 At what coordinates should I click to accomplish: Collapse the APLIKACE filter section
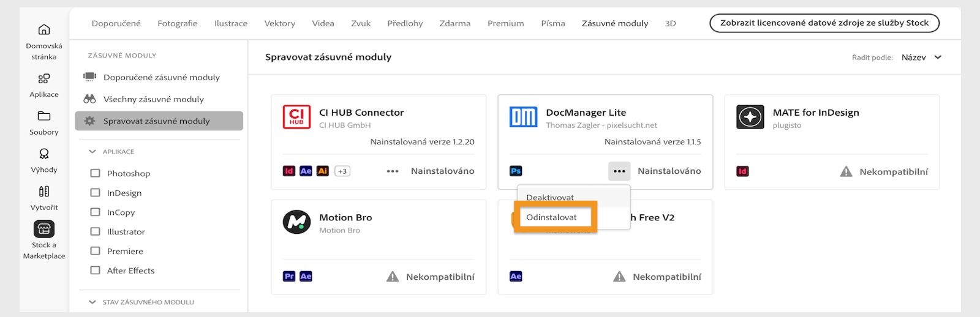pos(92,151)
